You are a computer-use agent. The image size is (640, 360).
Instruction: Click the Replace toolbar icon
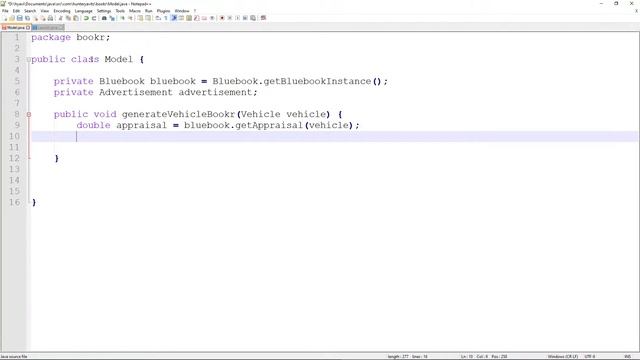113,18
